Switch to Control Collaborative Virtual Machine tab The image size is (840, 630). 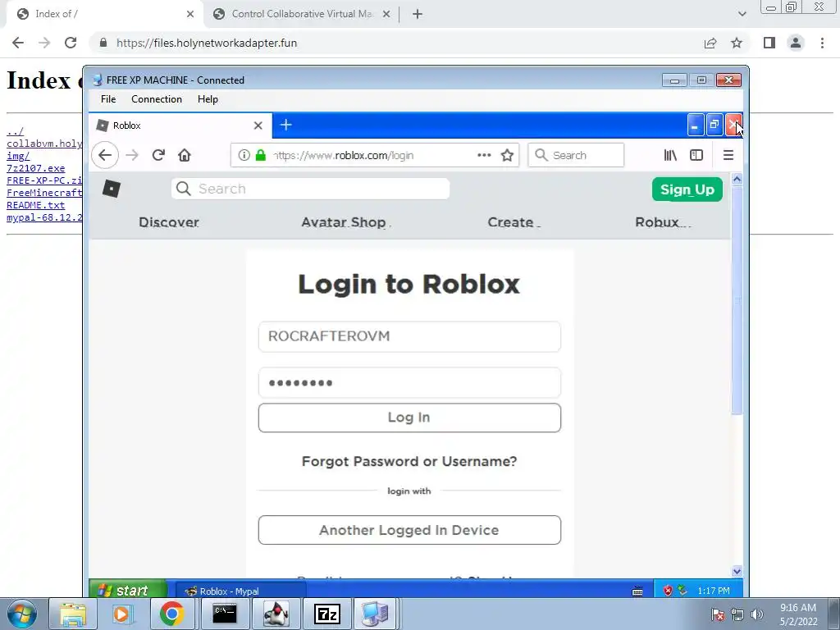[x=302, y=14]
